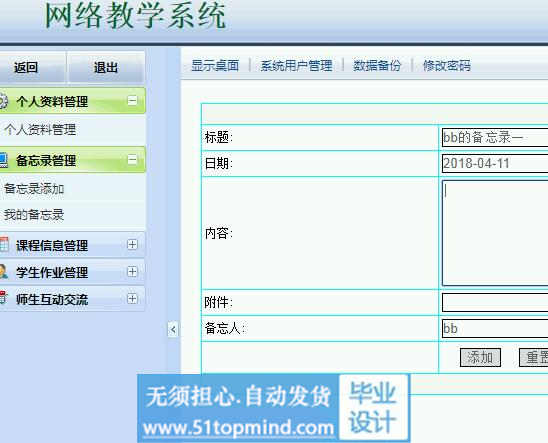The image size is (548, 443).
Task: Open the 显示桌面 menu item
Action: (x=215, y=65)
